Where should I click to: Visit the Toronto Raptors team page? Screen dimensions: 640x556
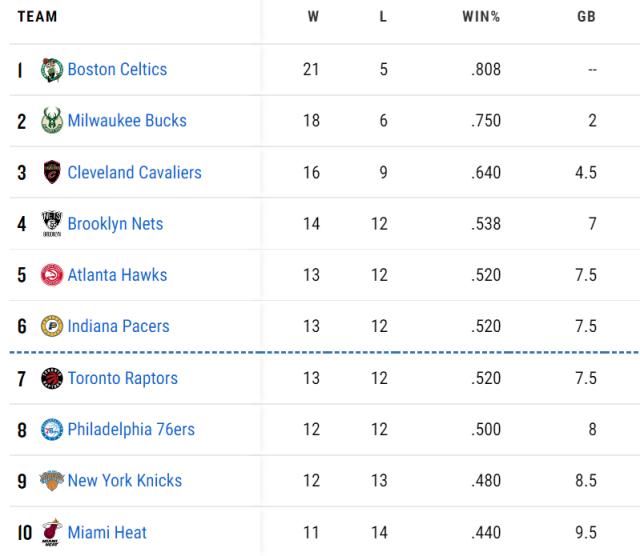(x=122, y=378)
